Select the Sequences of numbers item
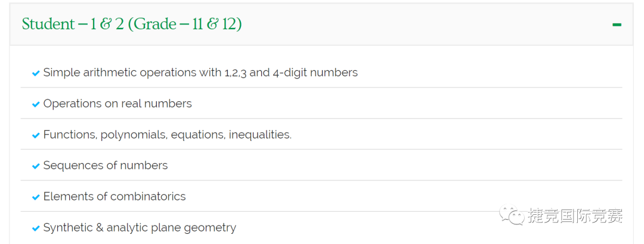Viewport: 644px width, 244px height. (x=106, y=165)
